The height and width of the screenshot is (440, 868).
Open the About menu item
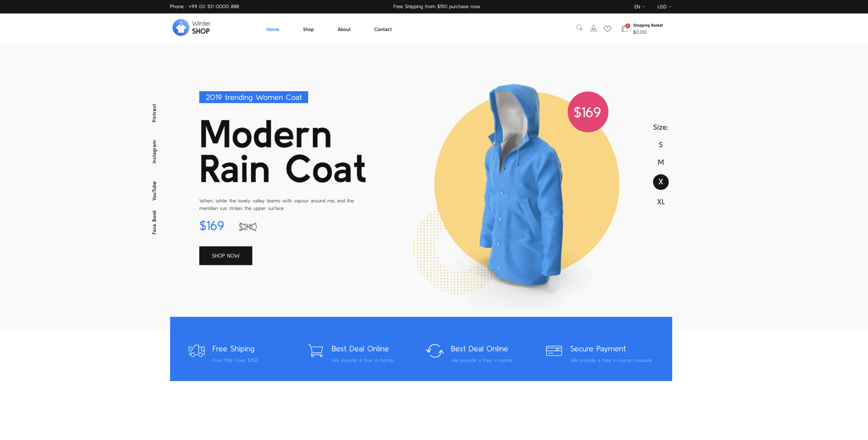344,29
